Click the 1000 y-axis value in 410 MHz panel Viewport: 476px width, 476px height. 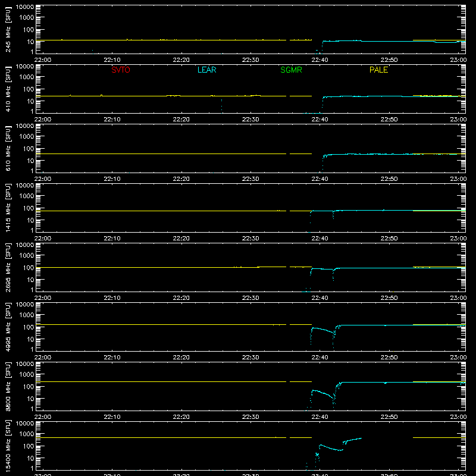click(27, 77)
